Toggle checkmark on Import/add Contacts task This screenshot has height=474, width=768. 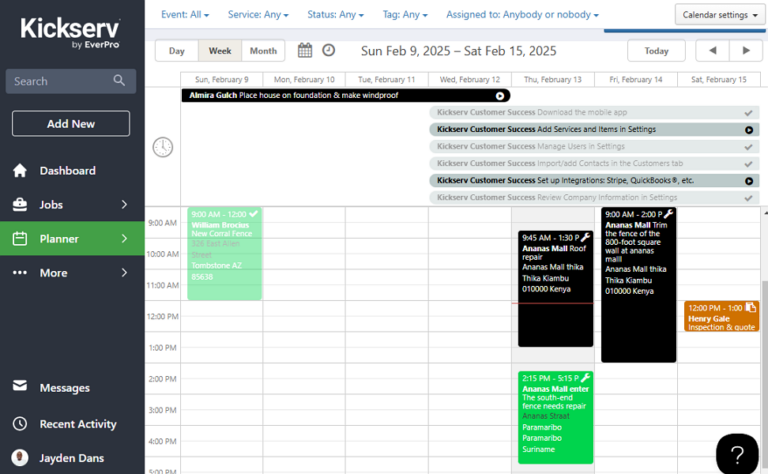point(748,164)
